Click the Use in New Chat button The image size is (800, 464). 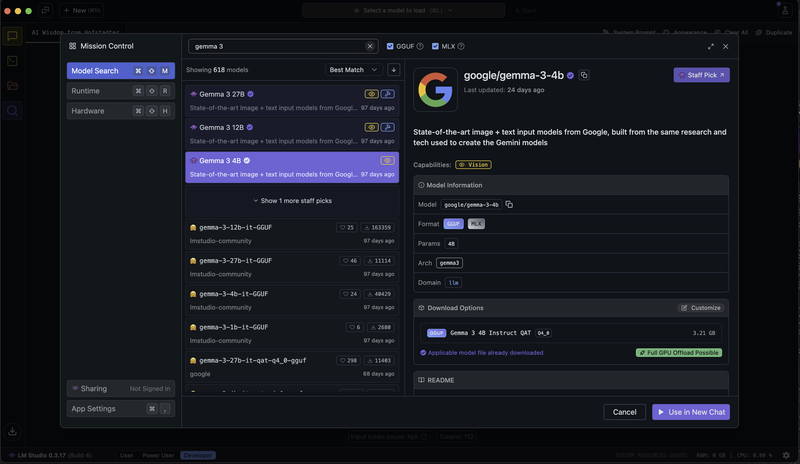690,412
